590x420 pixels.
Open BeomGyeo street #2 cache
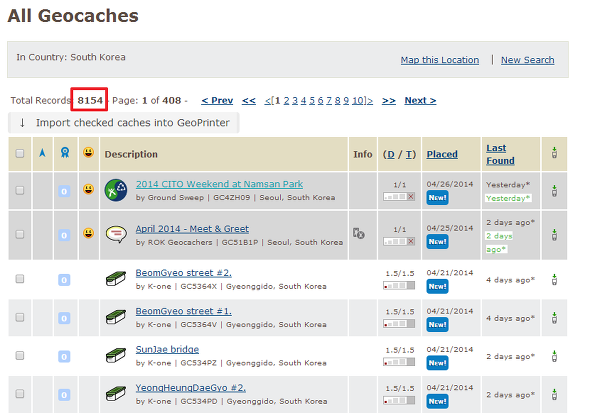184,273
